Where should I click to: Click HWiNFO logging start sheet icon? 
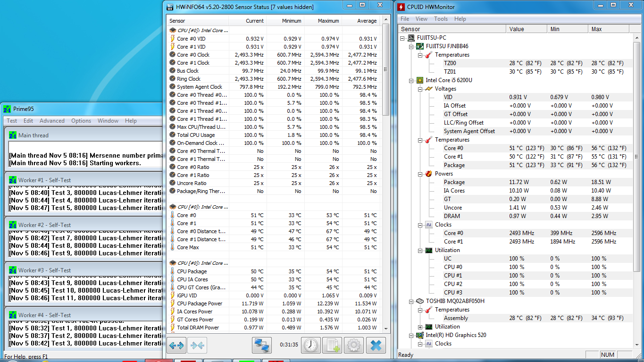[x=332, y=345]
